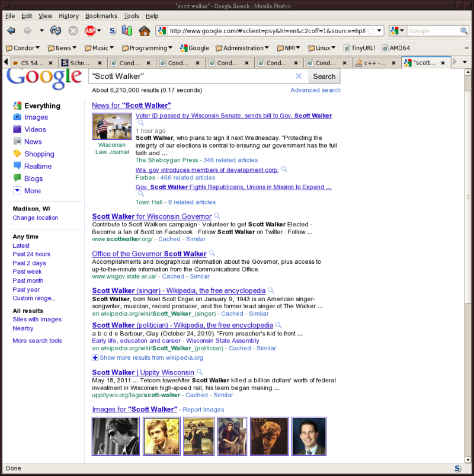Viewport: 474px width, 476px height.
Task: Open the TinyURL! bookmark
Action: [x=360, y=48]
